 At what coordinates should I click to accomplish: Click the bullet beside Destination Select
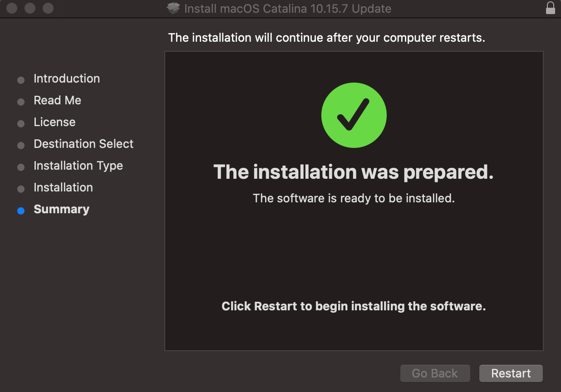pos(21,146)
